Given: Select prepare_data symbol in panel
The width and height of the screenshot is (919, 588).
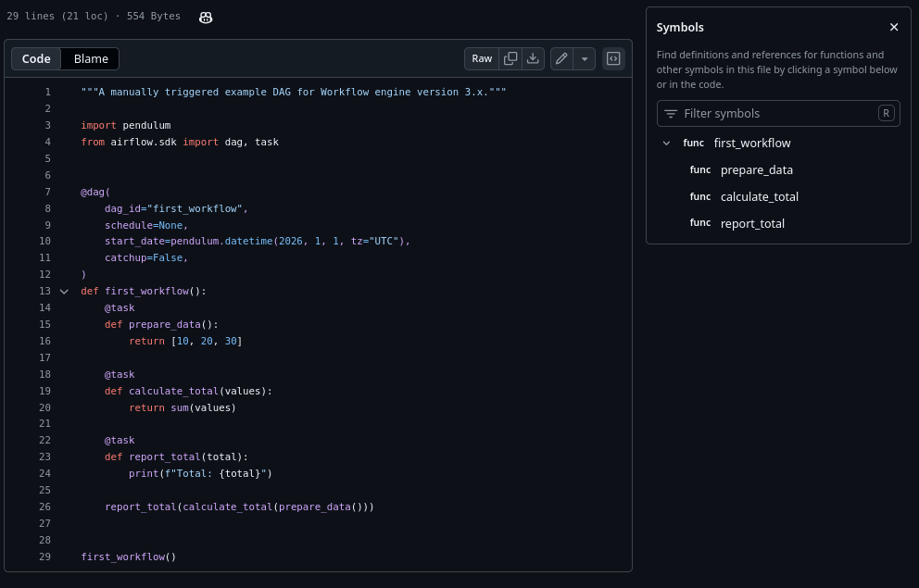Looking at the screenshot, I should pos(757,169).
